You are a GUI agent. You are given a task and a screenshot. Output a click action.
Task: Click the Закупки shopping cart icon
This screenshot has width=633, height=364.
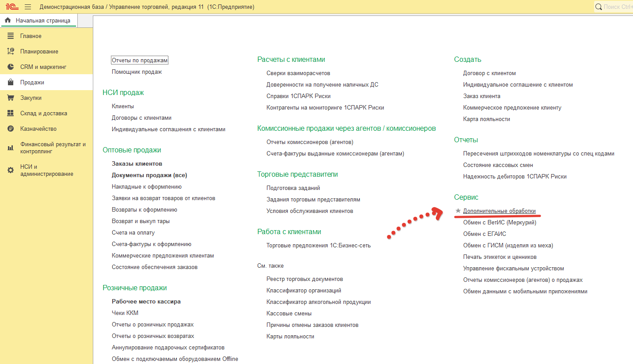[11, 98]
